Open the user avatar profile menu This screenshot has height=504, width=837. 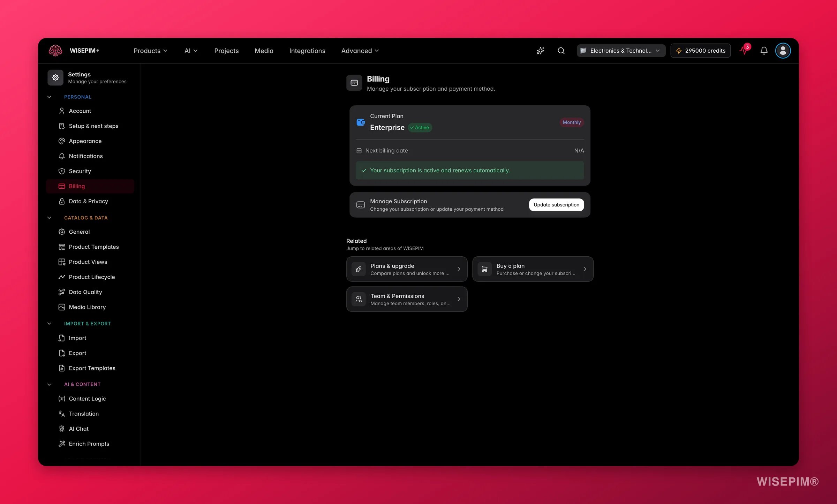click(x=783, y=51)
